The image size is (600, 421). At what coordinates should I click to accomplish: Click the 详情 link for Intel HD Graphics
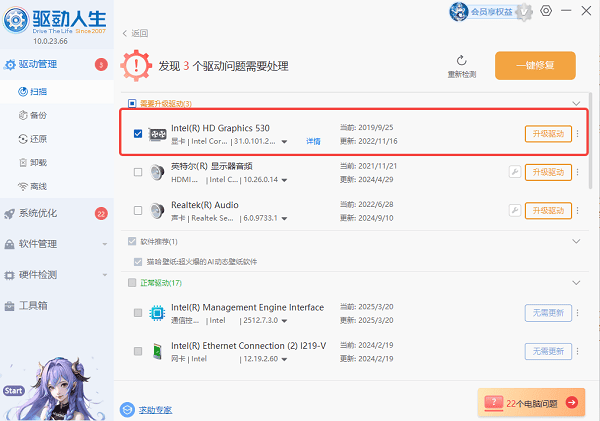pos(313,142)
